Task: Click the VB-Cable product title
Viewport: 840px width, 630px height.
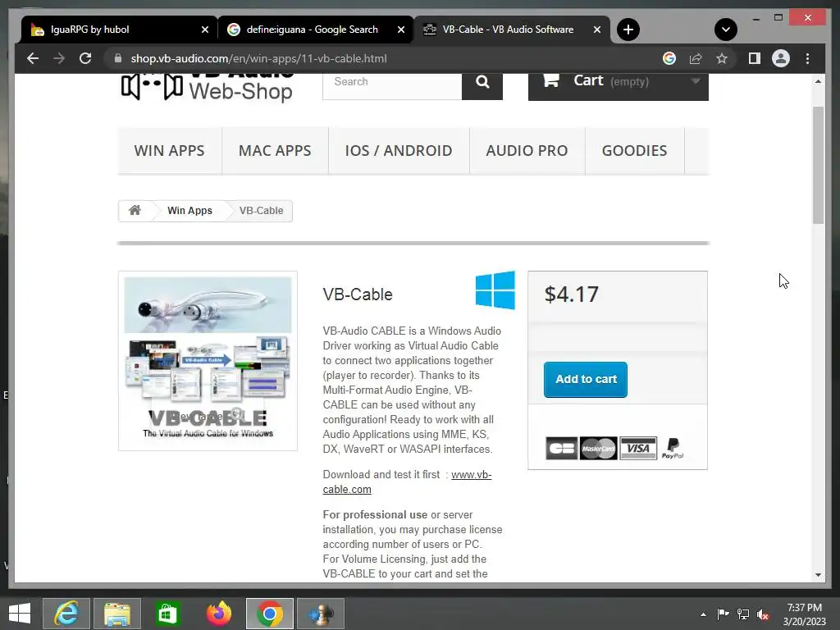Action: (358, 294)
